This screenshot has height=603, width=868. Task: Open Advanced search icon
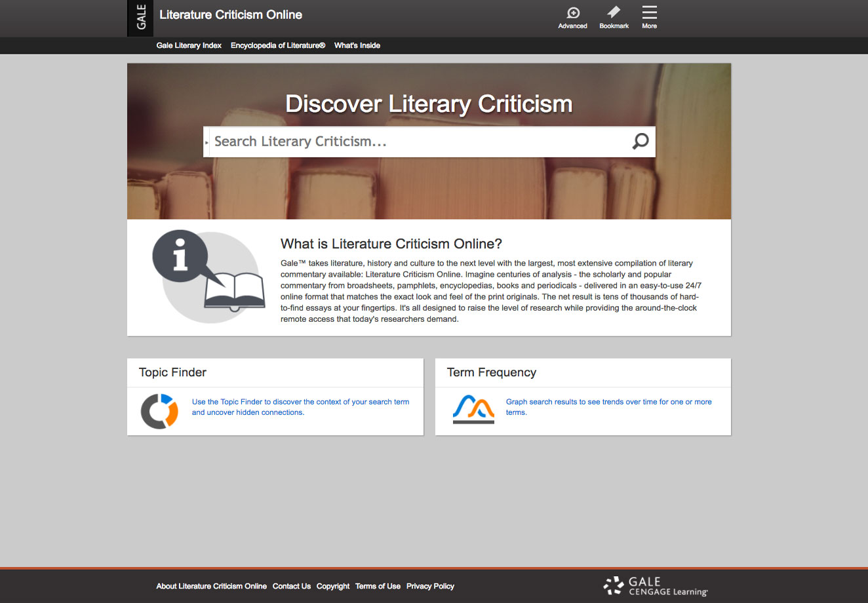(572, 18)
